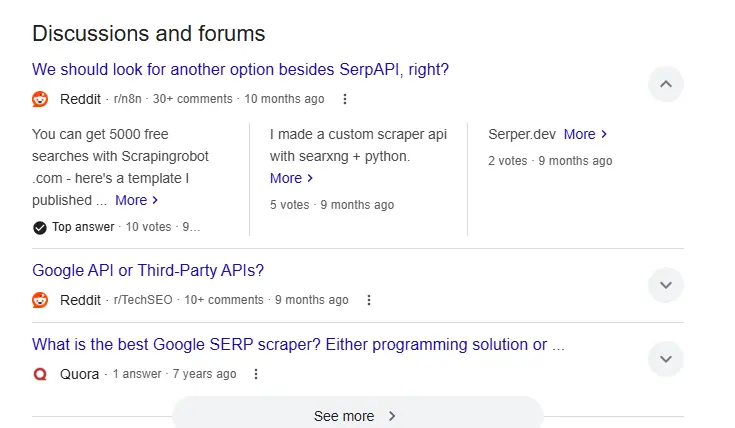Expand the Quora SERP scraper discussion
Viewport: 735px width, 428px height.
click(666, 359)
